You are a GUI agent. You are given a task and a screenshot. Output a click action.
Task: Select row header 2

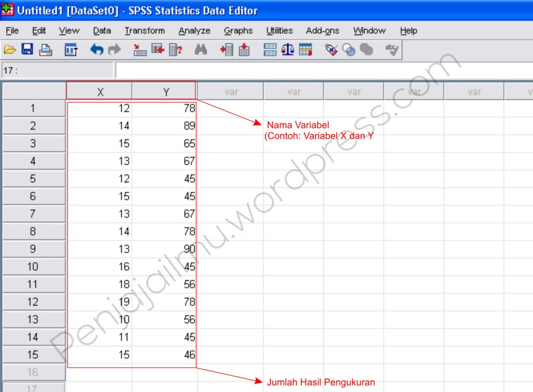tap(34, 126)
